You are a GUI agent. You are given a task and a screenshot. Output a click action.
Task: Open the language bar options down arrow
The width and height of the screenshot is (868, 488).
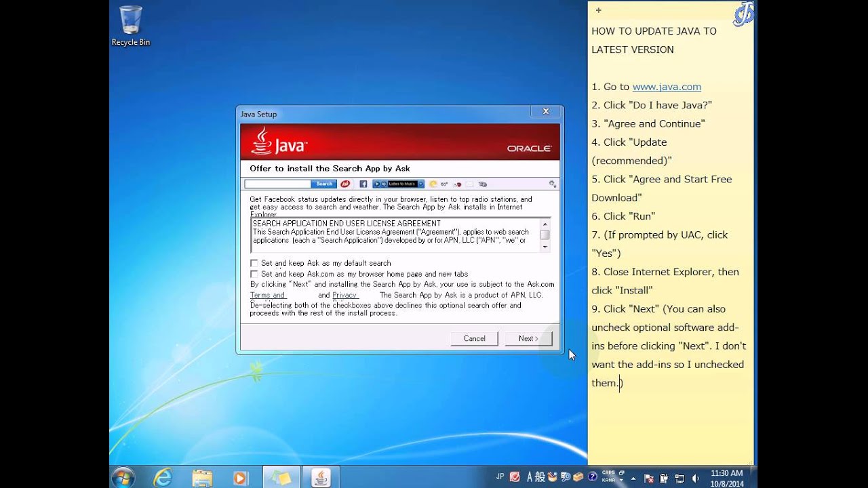pyautogui.click(x=622, y=480)
